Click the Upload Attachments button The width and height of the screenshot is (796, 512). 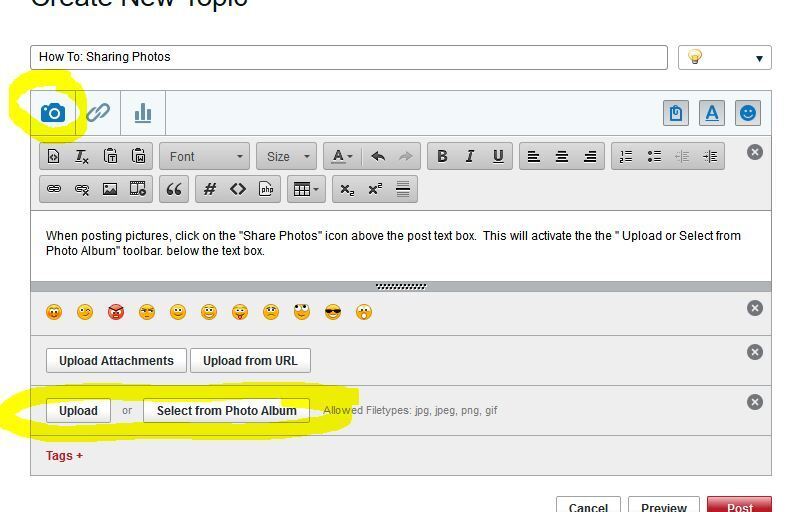click(116, 361)
